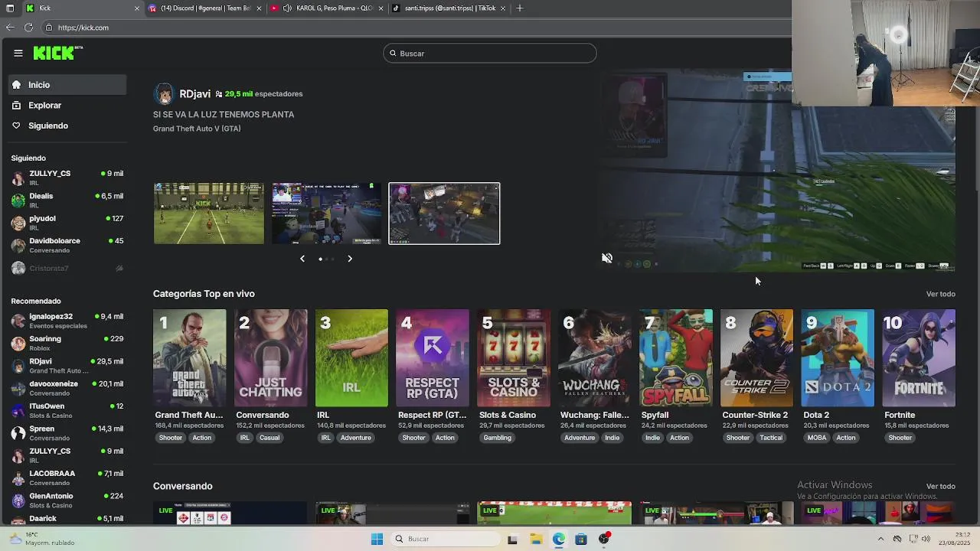This screenshot has height=551, width=980.
Task: Open Spreen recommended channel
Action: tap(67, 433)
